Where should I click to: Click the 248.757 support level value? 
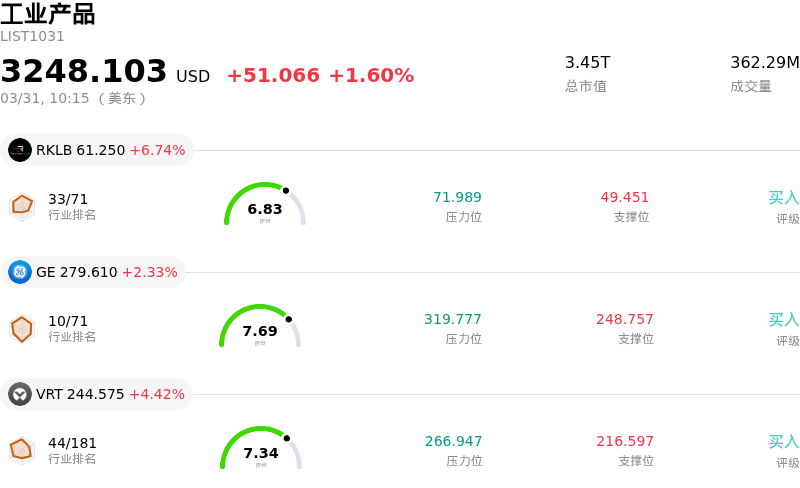pyautogui.click(x=625, y=320)
